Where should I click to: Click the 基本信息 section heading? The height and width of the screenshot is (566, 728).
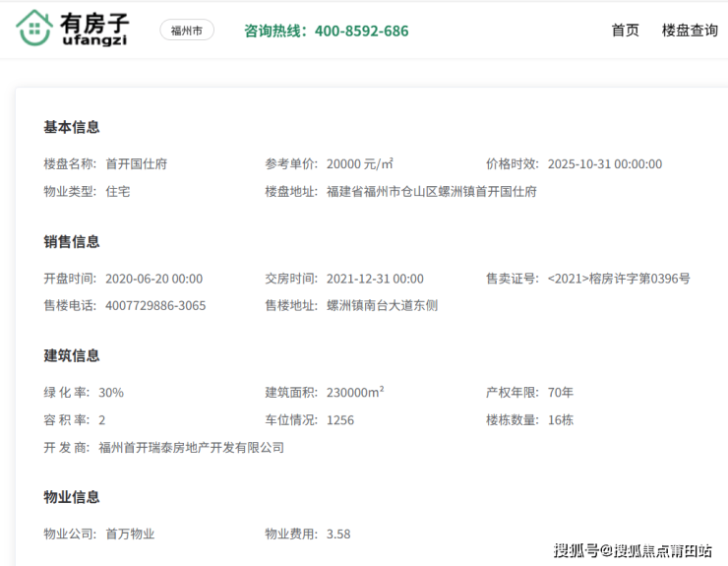click(72, 127)
